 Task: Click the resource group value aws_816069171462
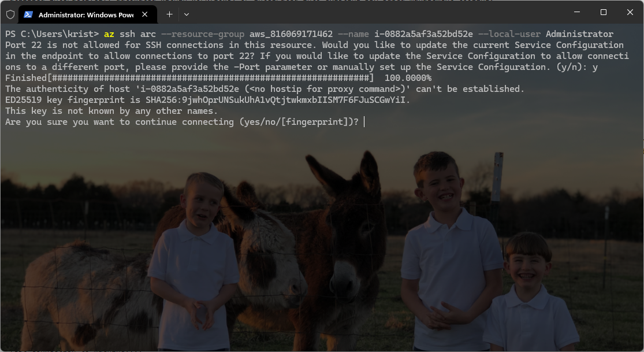[291, 34]
